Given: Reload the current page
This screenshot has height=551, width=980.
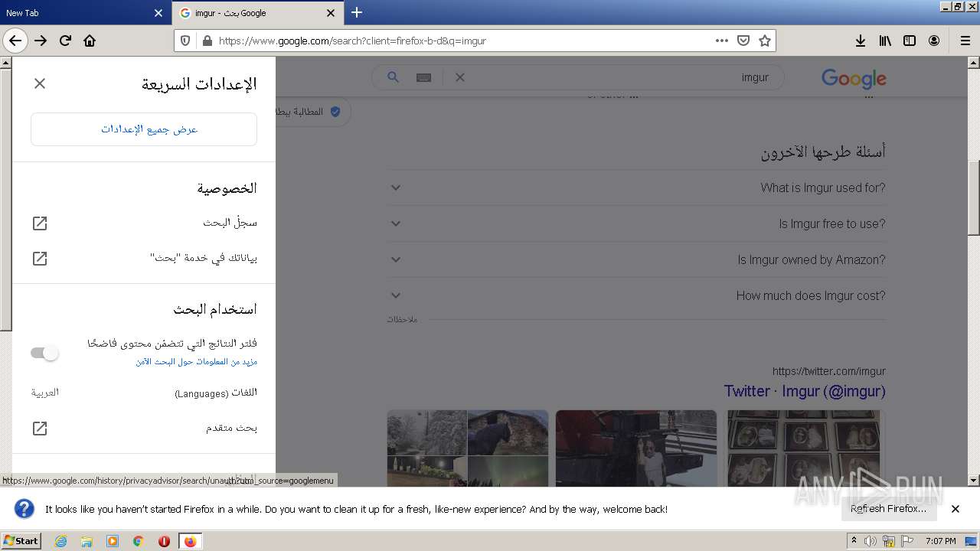Looking at the screenshot, I should tap(65, 41).
